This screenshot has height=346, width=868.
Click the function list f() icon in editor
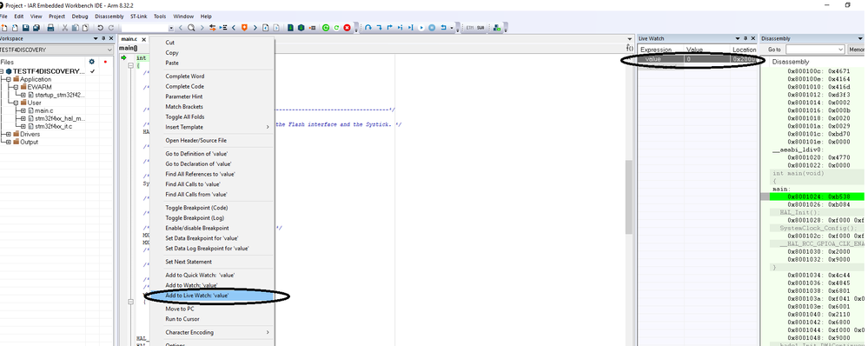(629, 48)
